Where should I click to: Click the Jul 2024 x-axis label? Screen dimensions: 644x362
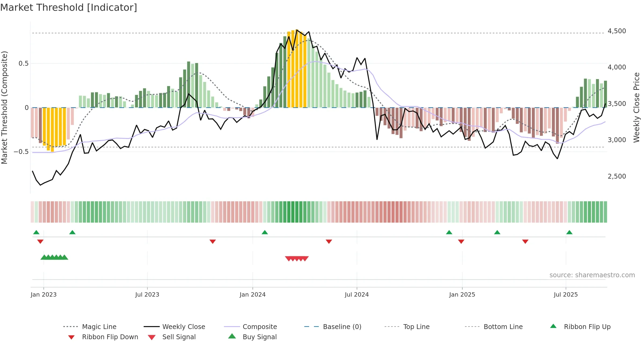click(x=357, y=295)
